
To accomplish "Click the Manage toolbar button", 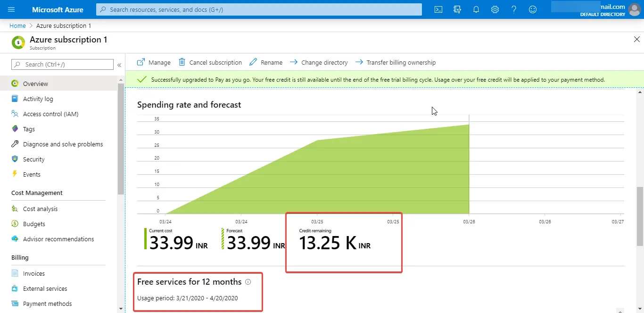I will 154,62.
